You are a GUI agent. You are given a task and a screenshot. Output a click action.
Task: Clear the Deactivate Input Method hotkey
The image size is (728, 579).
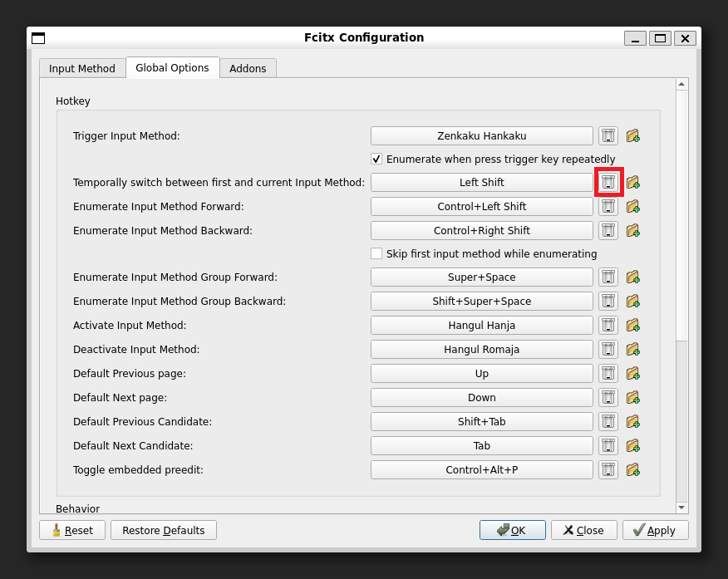coord(607,350)
